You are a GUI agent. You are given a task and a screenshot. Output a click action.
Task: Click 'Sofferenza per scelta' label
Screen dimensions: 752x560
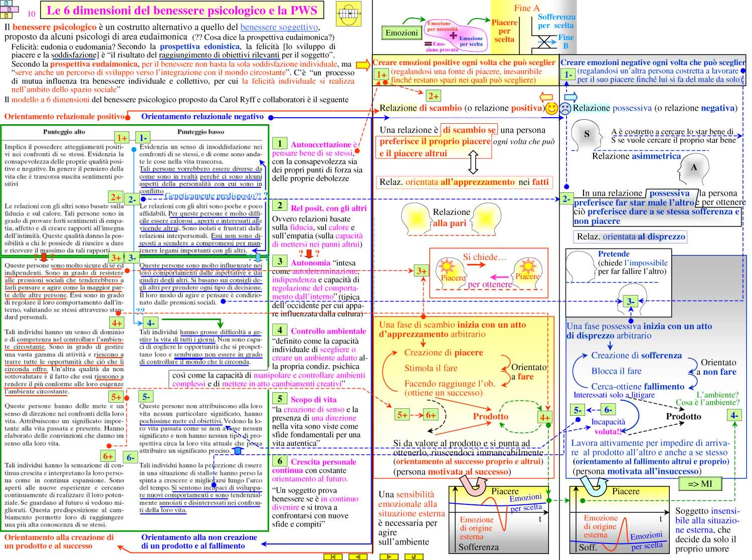(556, 21)
